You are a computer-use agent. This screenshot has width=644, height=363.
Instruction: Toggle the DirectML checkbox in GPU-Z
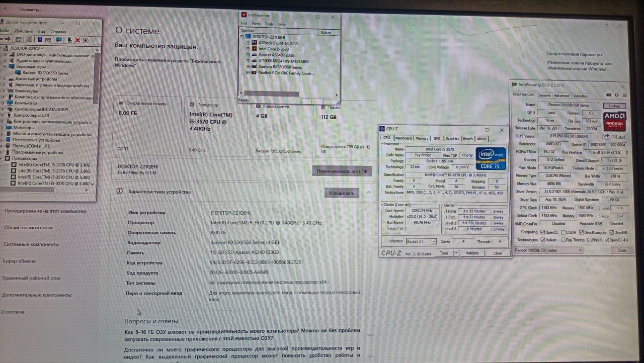pos(611,232)
